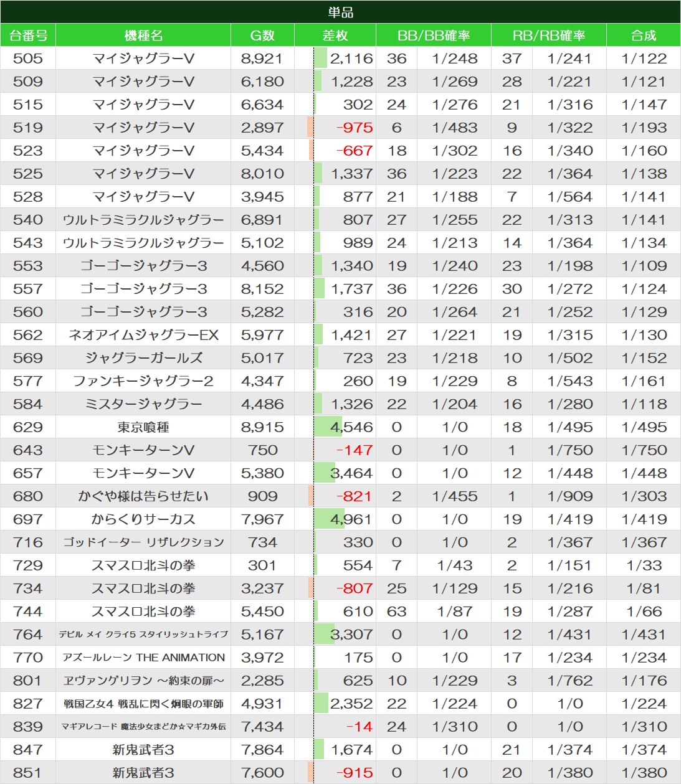Click the G数 value 750
681x784 pixels.
point(262,450)
